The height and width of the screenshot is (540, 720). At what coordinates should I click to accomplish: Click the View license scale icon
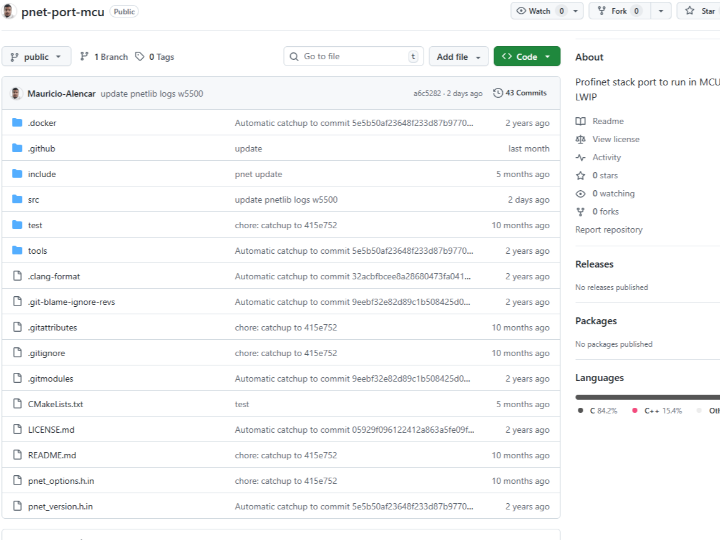point(581,139)
